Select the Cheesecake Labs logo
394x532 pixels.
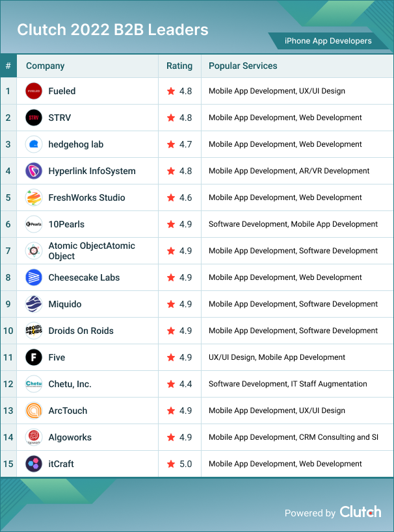pyautogui.click(x=34, y=277)
